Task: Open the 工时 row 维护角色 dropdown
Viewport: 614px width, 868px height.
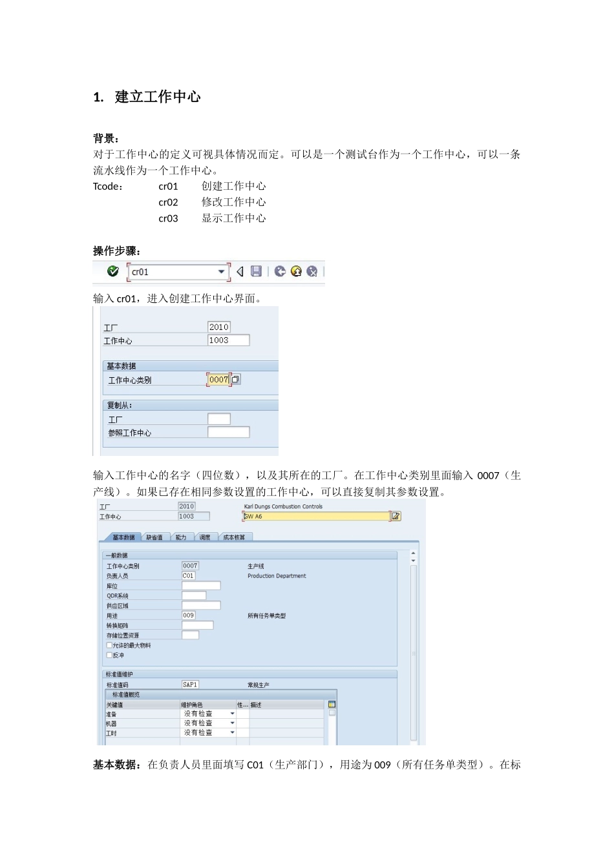Action: (x=233, y=733)
